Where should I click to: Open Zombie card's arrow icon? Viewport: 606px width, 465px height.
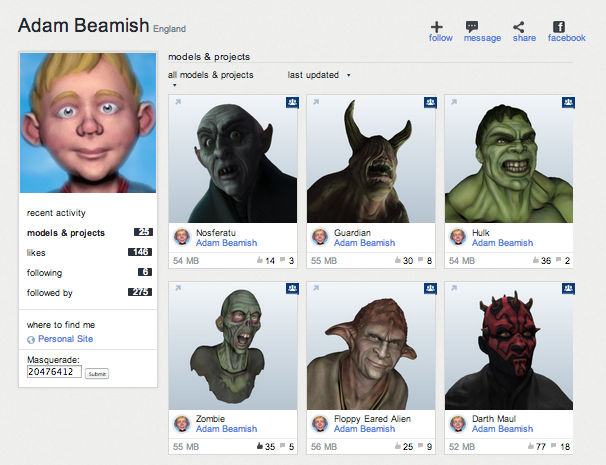coord(178,288)
